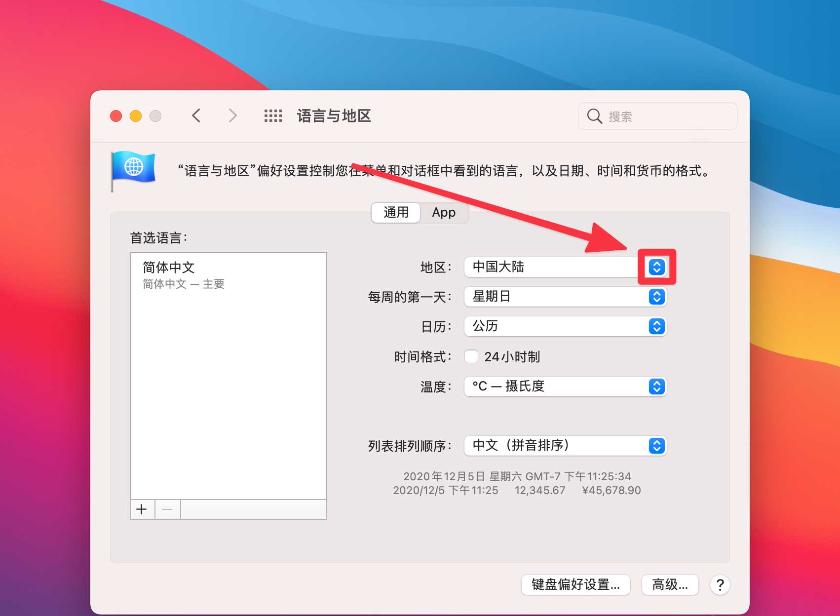The height and width of the screenshot is (616, 840).
Task: Add a preferred language with the plus icon
Action: [x=142, y=509]
